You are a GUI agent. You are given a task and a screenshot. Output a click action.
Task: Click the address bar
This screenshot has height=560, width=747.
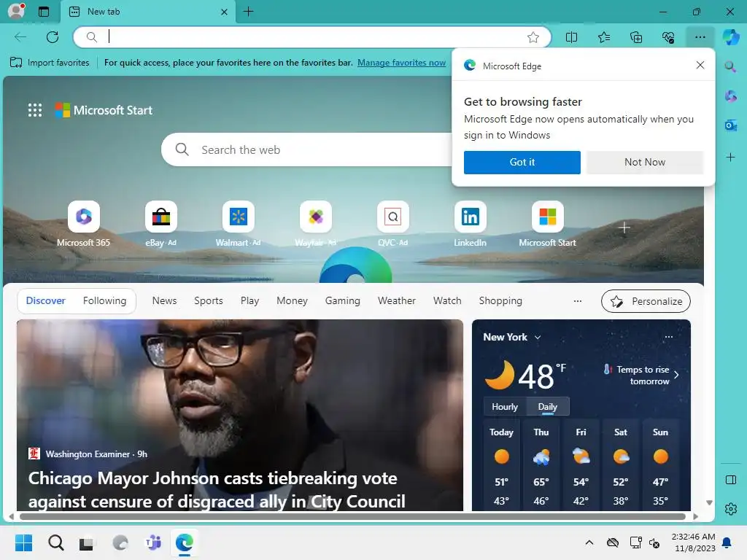(x=312, y=37)
